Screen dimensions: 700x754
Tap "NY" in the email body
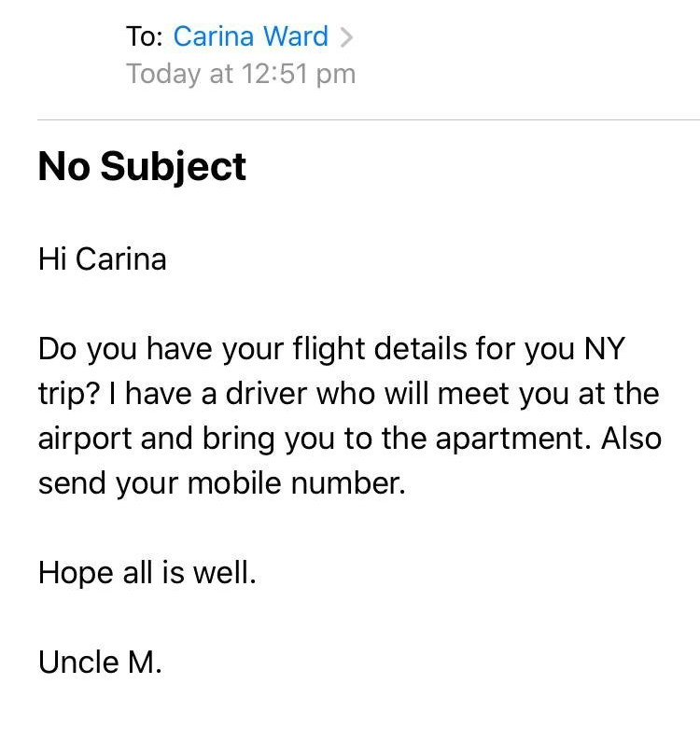[605, 348]
